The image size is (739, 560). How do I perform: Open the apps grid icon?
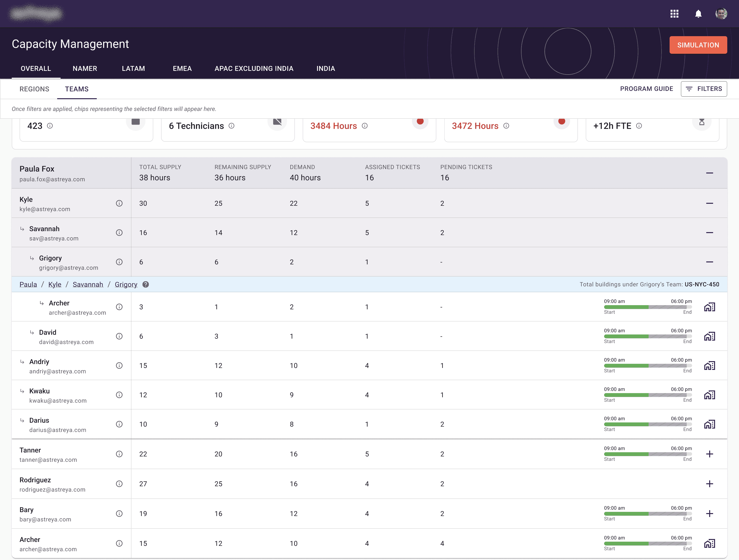point(674,14)
